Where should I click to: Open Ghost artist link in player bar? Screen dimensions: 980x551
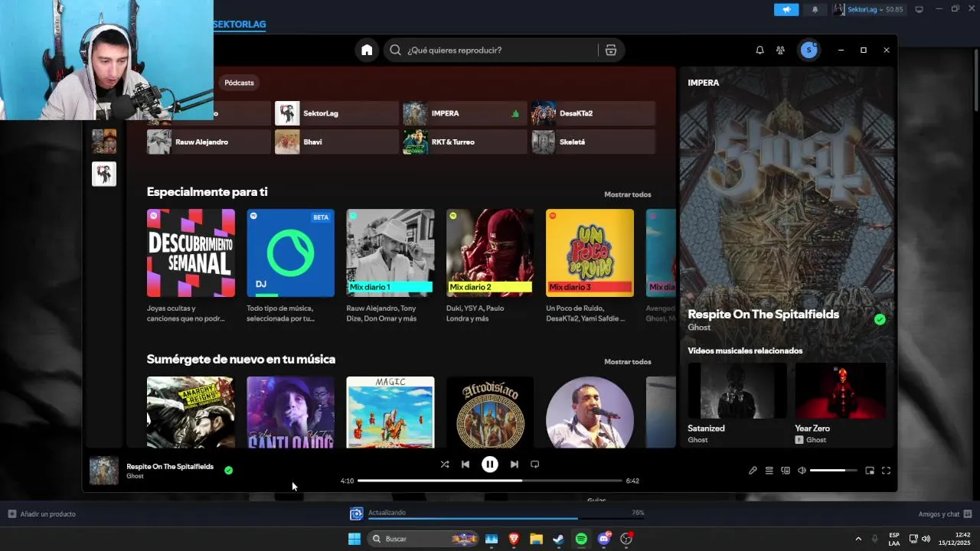135,476
